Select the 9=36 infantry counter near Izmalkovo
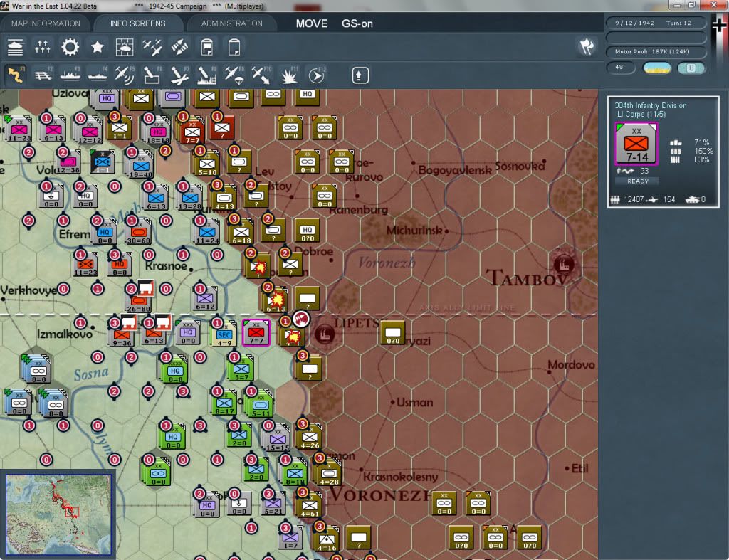The image size is (729, 560). coord(121,334)
